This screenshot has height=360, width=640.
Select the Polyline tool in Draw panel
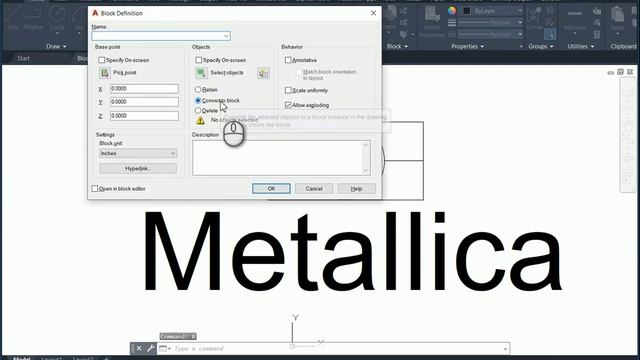[33, 18]
